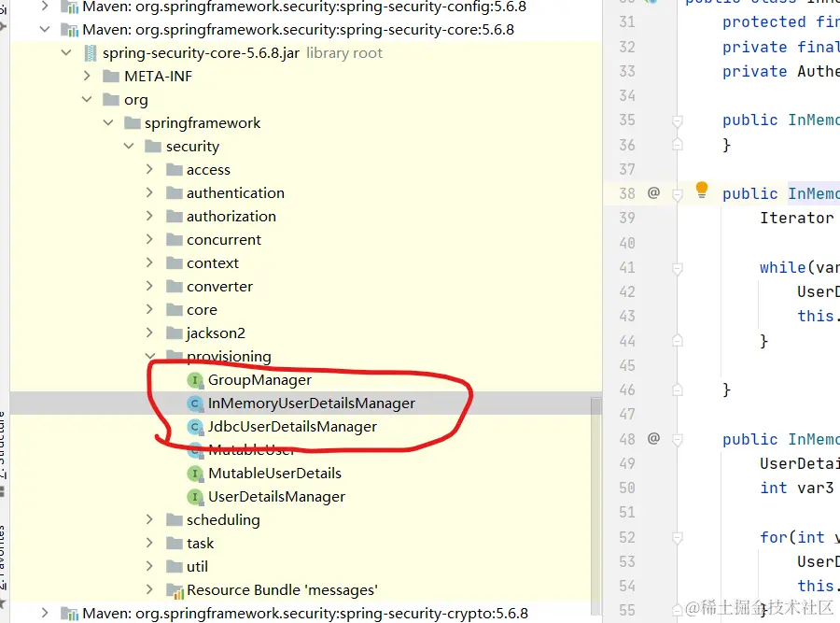The height and width of the screenshot is (623, 840).
Task: Expand the context package arrow
Action: [149, 262]
